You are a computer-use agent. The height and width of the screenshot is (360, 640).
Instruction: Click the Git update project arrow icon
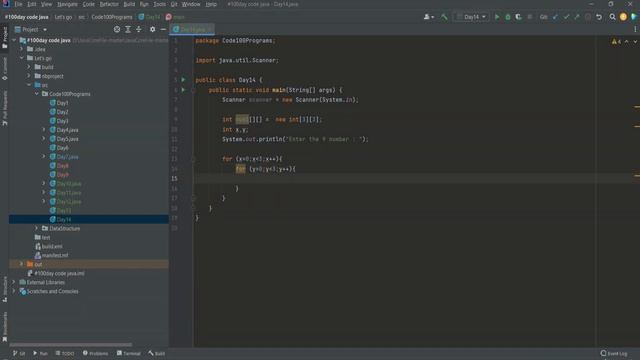(555, 17)
